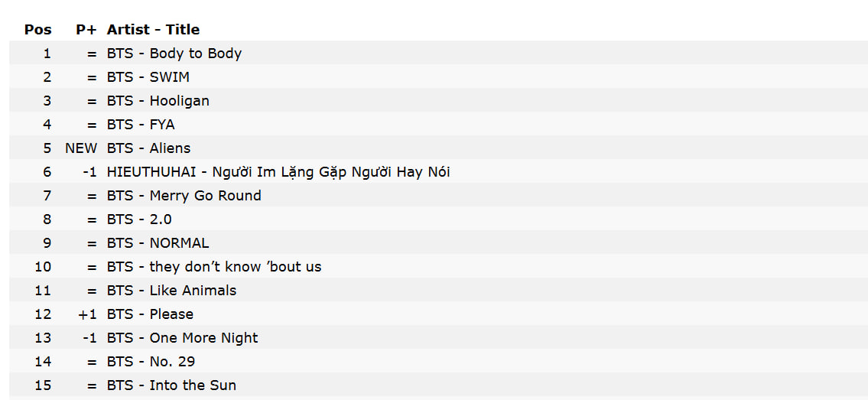This screenshot has height=400, width=868.
Task: Open the HIEUTHUHAI song entry
Action: click(278, 172)
